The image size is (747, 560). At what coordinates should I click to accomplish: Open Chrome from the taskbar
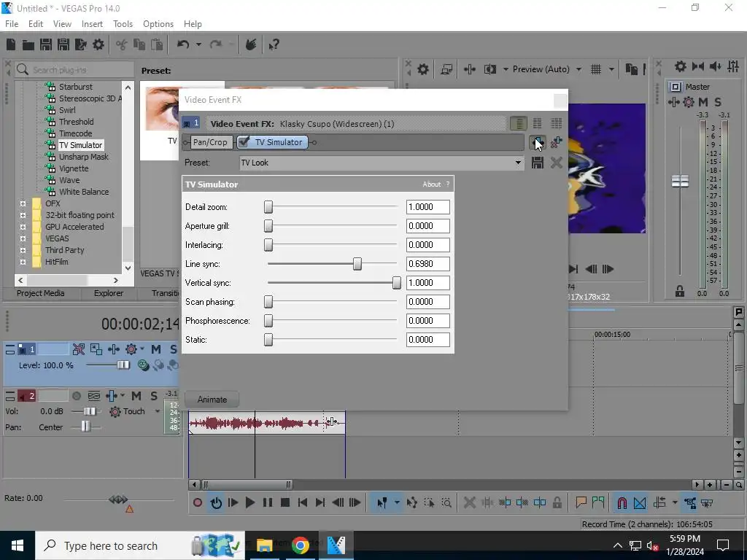[300, 545]
